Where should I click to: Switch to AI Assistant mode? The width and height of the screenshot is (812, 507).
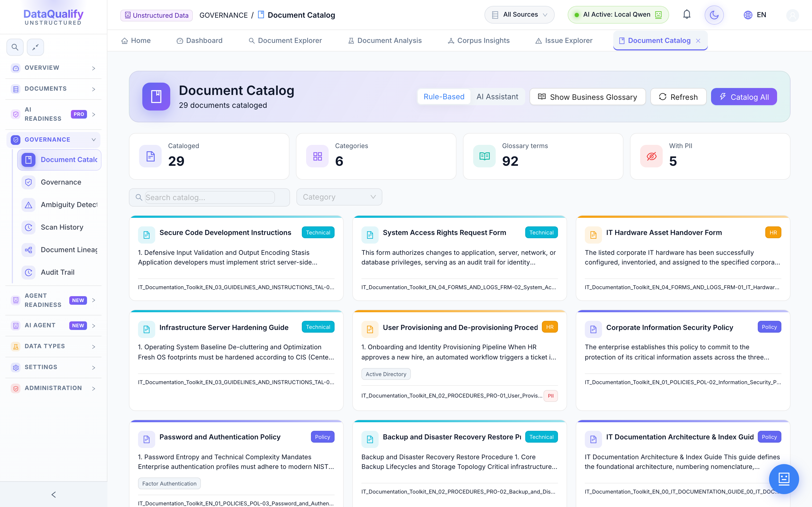[497, 97]
